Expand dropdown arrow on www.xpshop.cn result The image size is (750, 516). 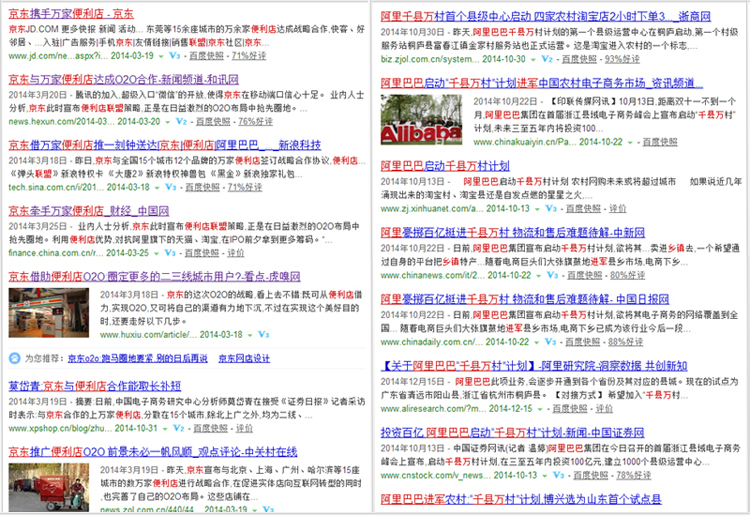165,428
